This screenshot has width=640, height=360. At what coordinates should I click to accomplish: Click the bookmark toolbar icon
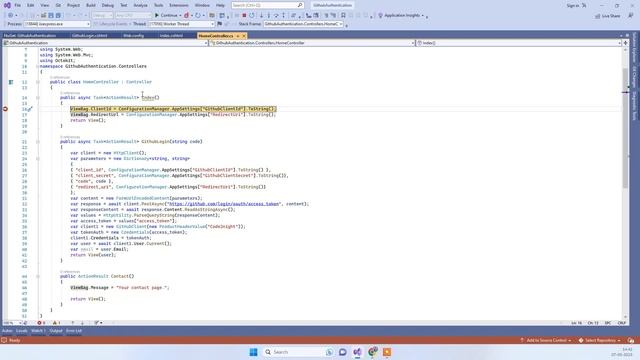[x=343, y=16]
